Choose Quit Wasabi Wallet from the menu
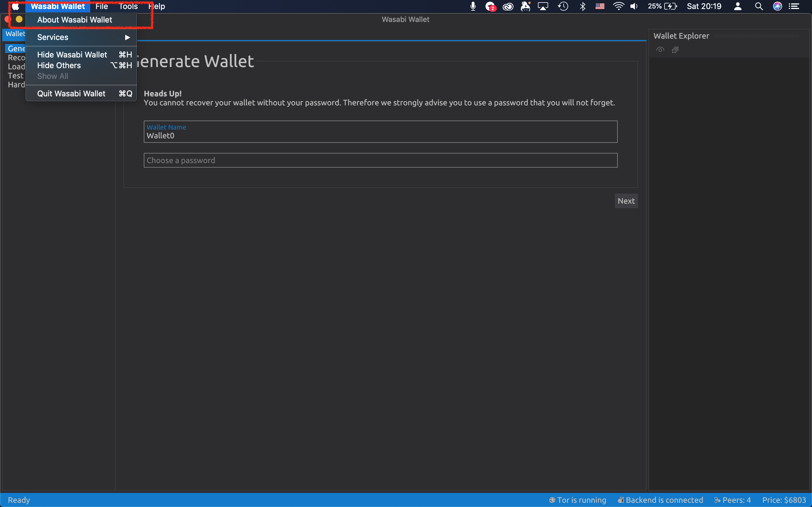 (x=71, y=94)
